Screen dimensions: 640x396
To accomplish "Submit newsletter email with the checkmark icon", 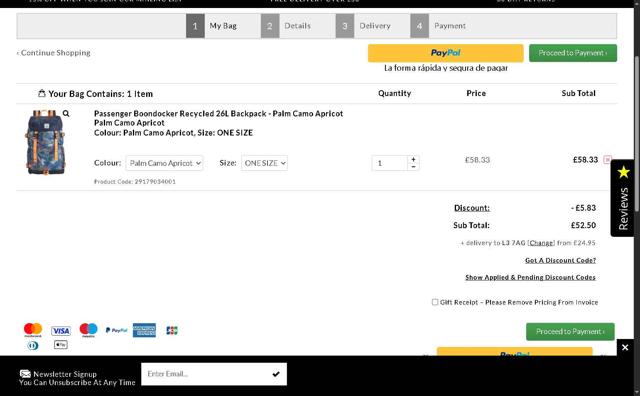I will tap(276, 374).
